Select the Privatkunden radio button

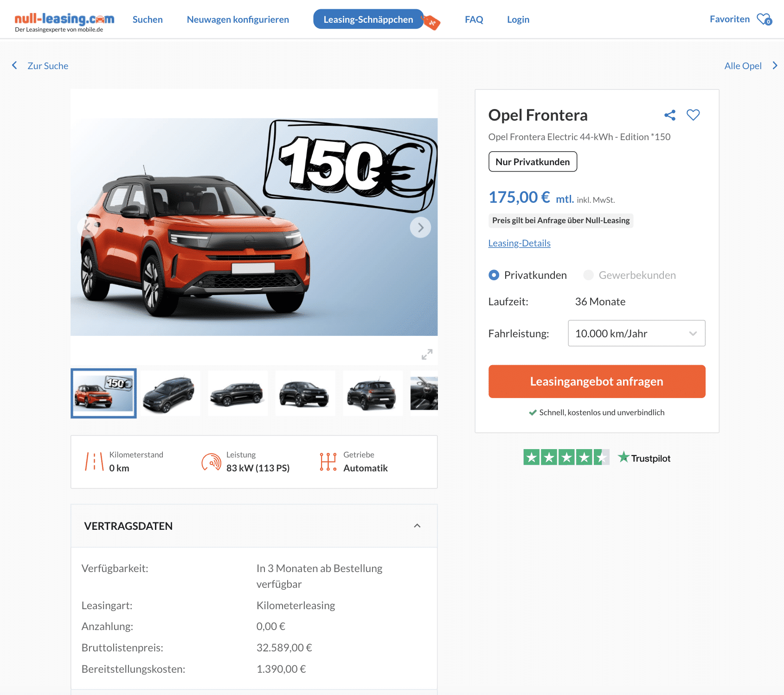pyautogui.click(x=494, y=275)
